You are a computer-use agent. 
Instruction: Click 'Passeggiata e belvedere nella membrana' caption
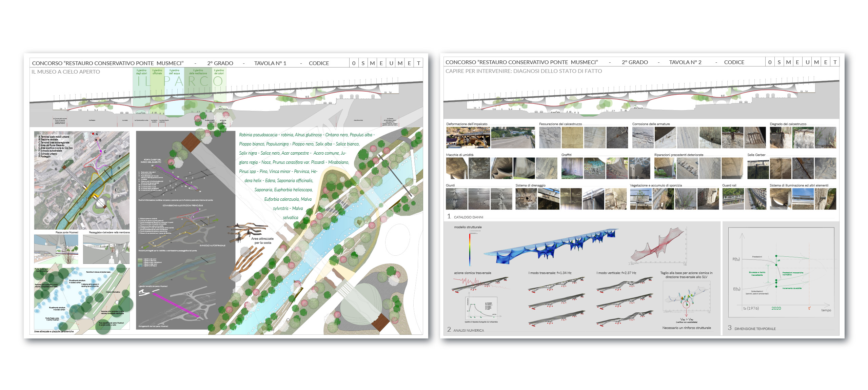pos(109,232)
